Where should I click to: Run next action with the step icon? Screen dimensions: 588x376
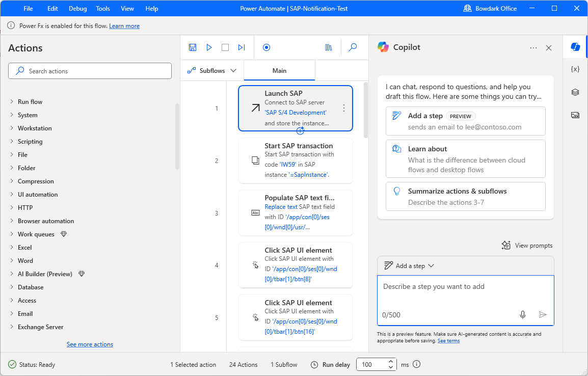click(242, 47)
